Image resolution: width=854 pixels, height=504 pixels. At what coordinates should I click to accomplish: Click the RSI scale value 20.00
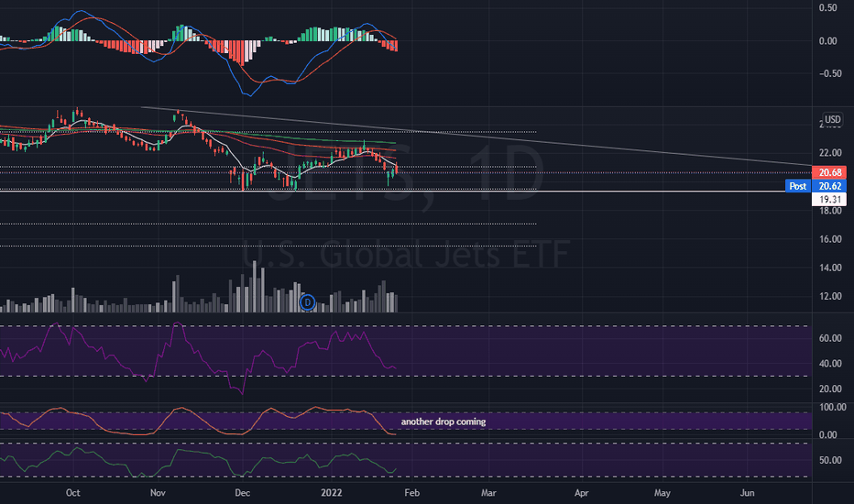click(x=830, y=389)
